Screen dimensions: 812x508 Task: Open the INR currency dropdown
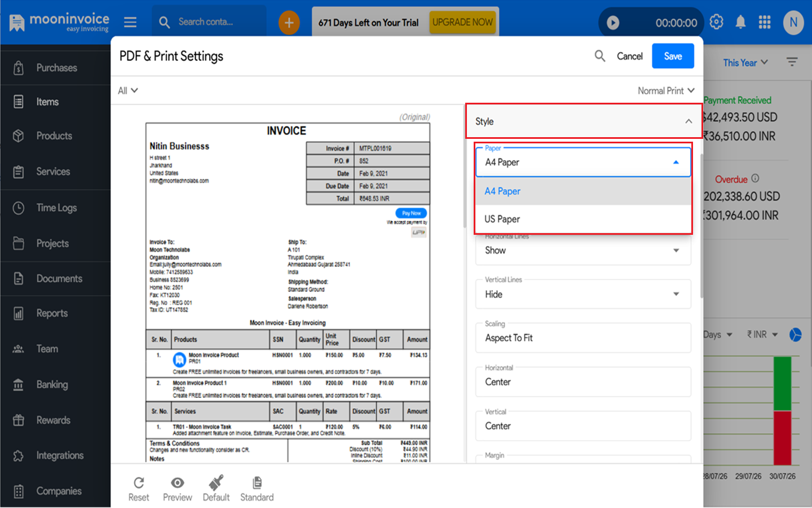pyautogui.click(x=762, y=335)
